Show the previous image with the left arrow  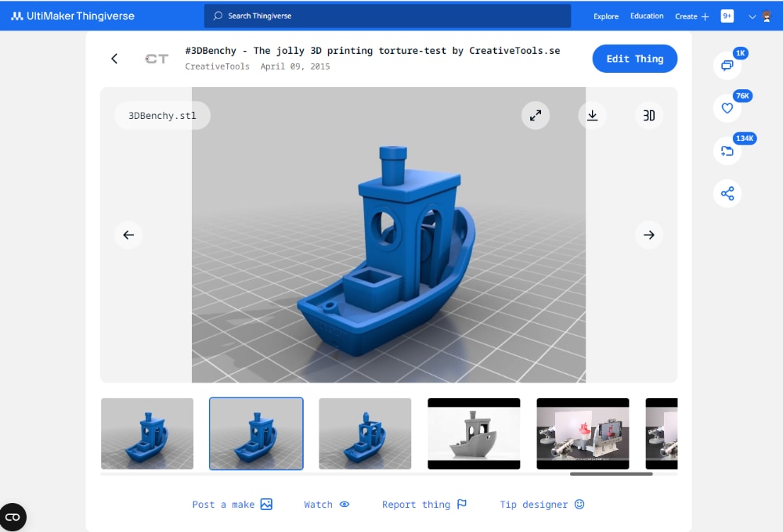click(128, 235)
